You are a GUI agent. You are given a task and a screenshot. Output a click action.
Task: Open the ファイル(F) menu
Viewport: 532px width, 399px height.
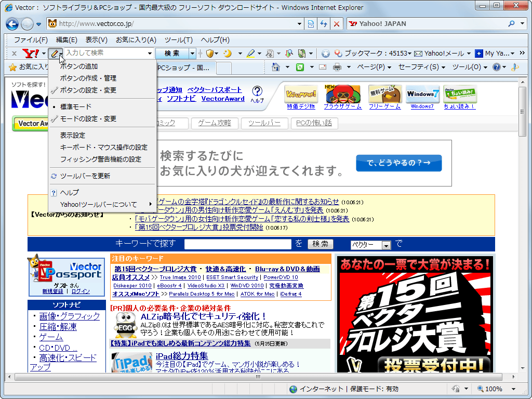pyautogui.click(x=31, y=40)
